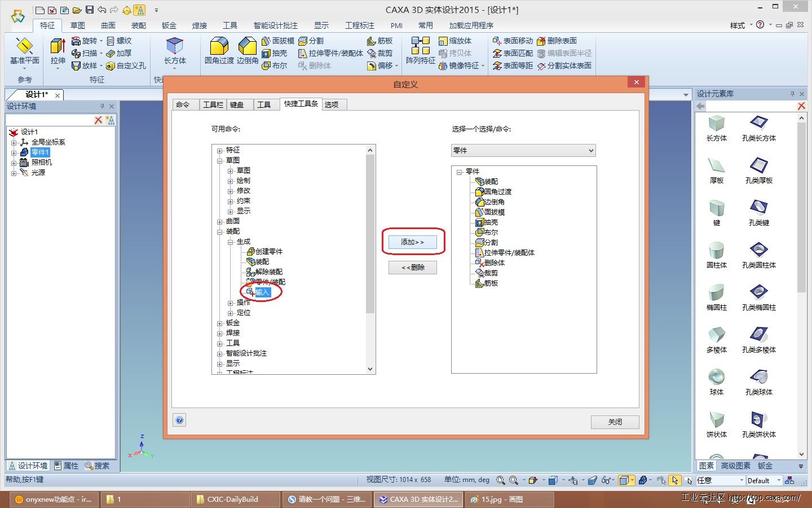This screenshot has height=508, width=812.
Task: Select the 删除表面 delete face tool
Action: 557,41
